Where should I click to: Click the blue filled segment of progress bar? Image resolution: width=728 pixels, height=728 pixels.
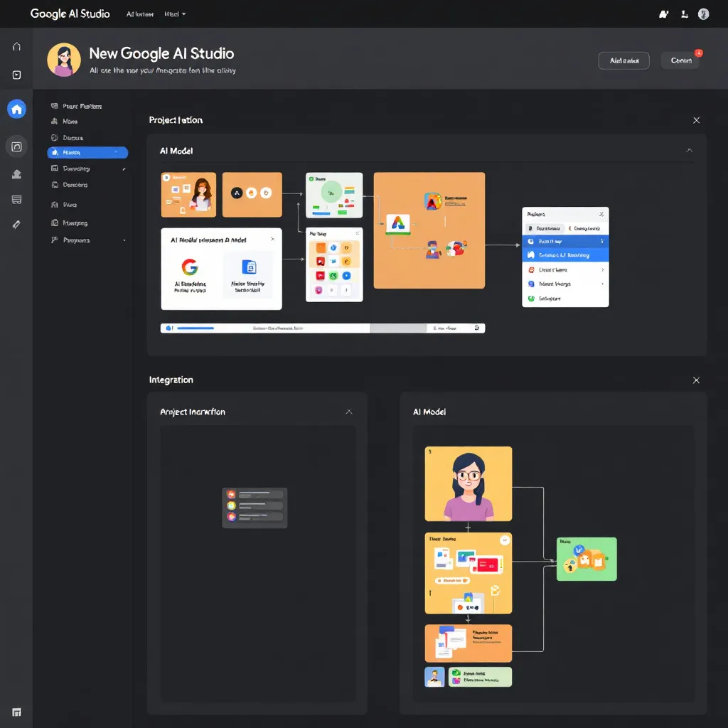tap(196, 328)
